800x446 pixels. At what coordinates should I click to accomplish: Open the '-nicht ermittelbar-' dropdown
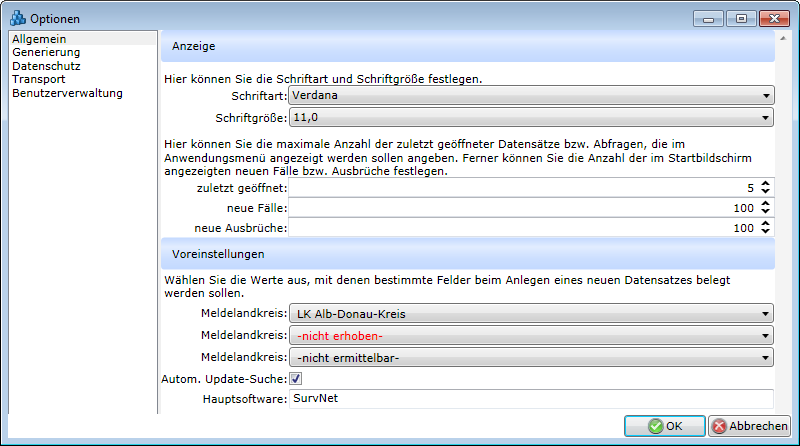point(531,357)
